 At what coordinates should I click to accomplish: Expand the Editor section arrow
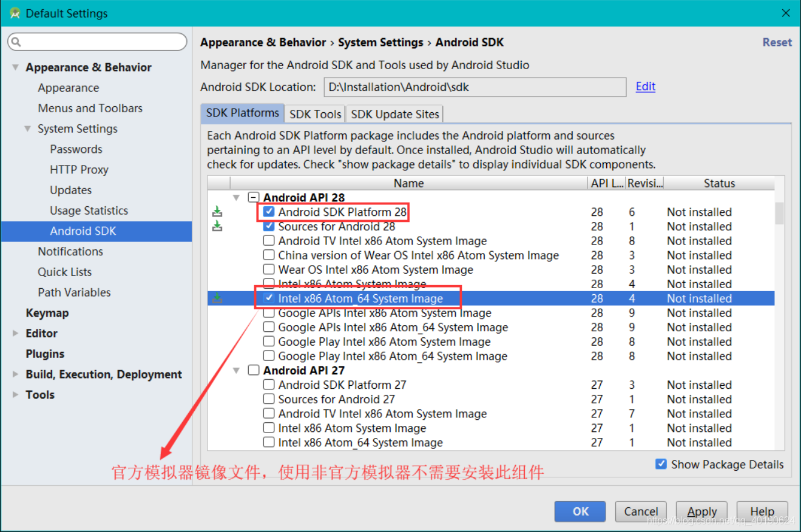tap(15, 333)
